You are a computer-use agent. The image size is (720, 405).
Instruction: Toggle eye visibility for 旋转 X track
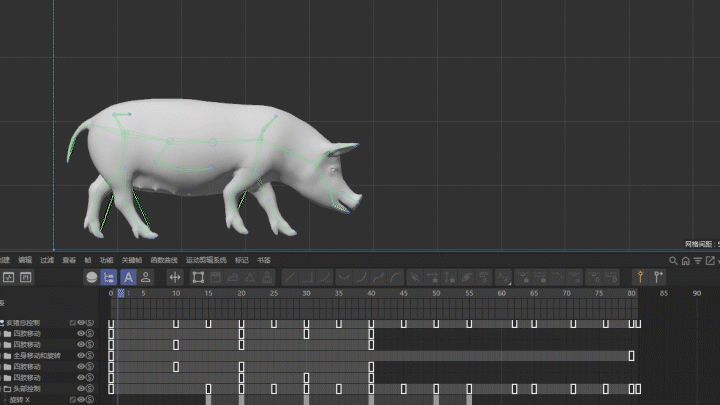[x=81, y=399]
